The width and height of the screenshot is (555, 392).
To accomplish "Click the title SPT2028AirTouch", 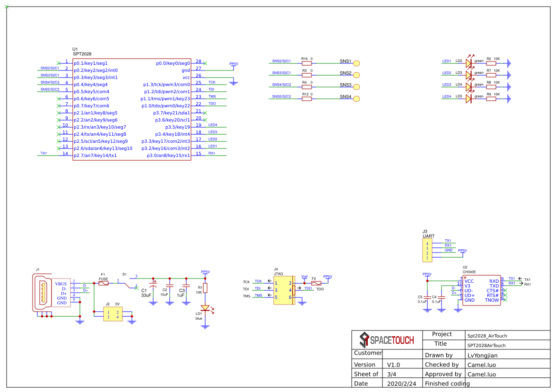I will 486,345.
